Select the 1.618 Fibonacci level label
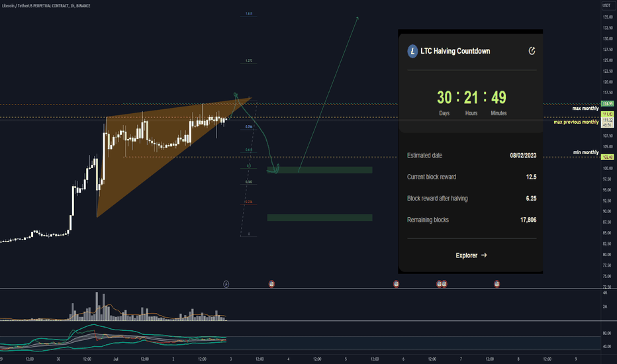This screenshot has width=617, height=364. (249, 13)
